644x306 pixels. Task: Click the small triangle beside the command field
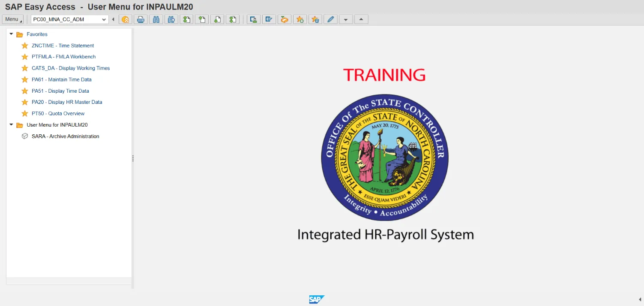113,20
